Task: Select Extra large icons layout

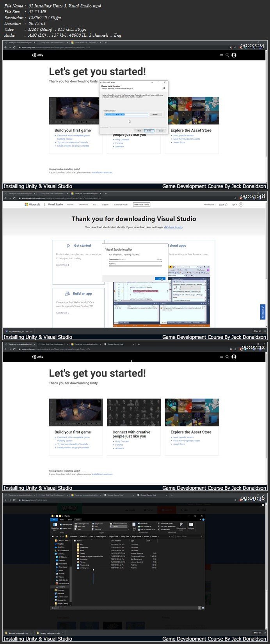Action: 82,524
